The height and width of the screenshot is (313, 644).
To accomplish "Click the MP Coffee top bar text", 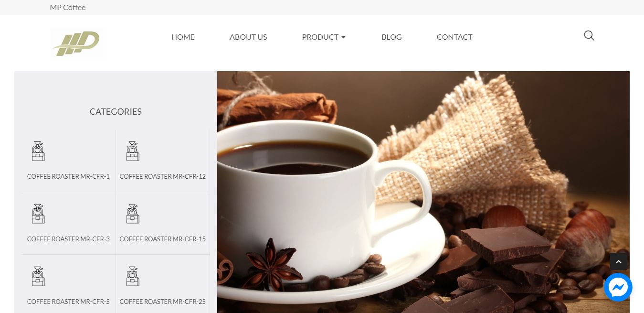I will pyautogui.click(x=68, y=7).
